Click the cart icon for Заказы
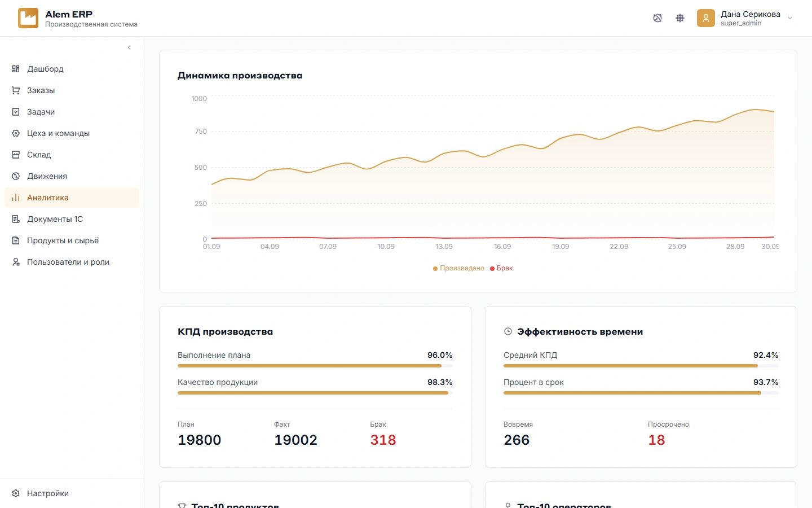Image resolution: width=812 pixels, height=508 pixels. [x=16, y=90]
